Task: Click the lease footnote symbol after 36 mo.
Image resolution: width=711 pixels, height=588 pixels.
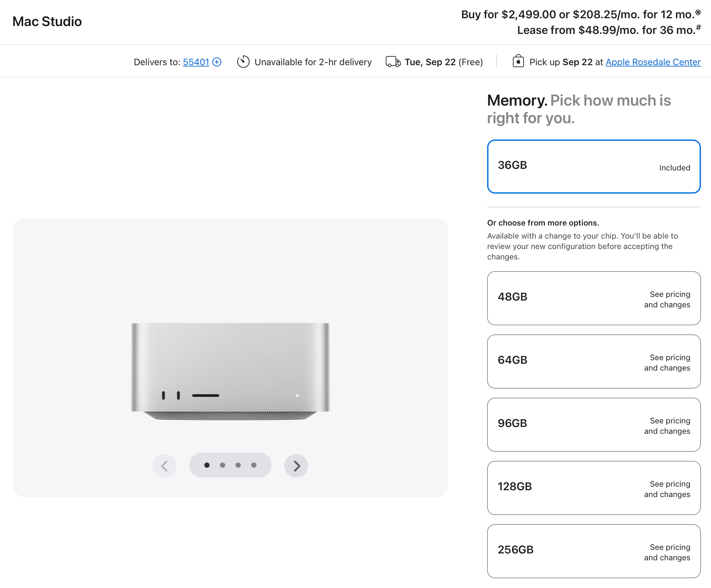Action: 698,28
